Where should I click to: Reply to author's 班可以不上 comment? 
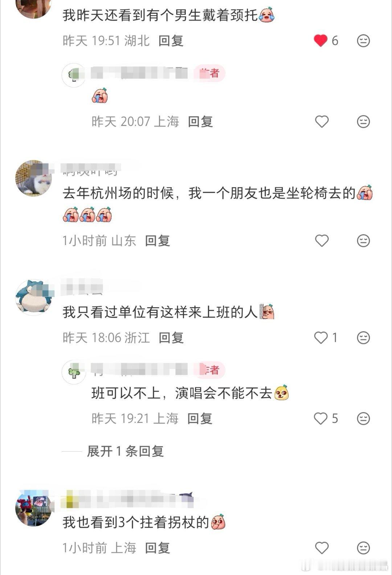[200, 419]
